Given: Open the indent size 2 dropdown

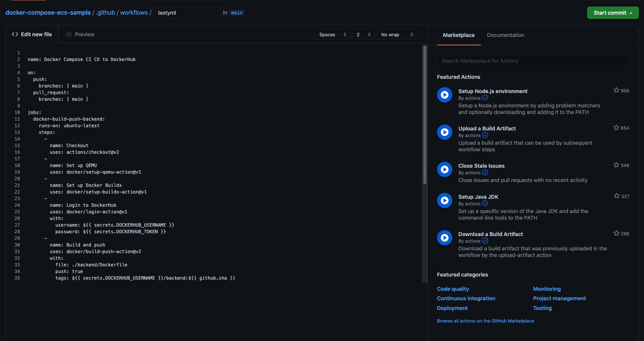Looking at the screenshot, I should 363,35.
